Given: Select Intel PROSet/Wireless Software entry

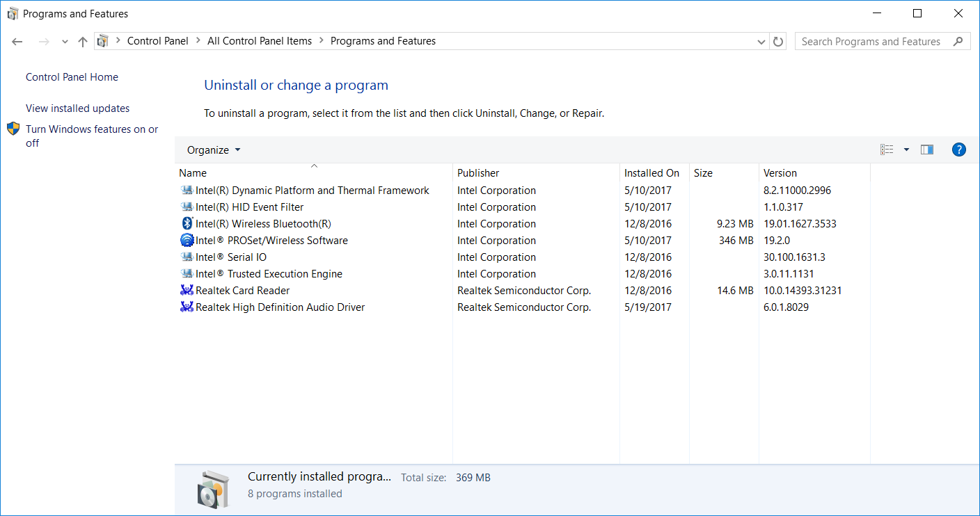Looking at the screenshot, I should [271, 241].
